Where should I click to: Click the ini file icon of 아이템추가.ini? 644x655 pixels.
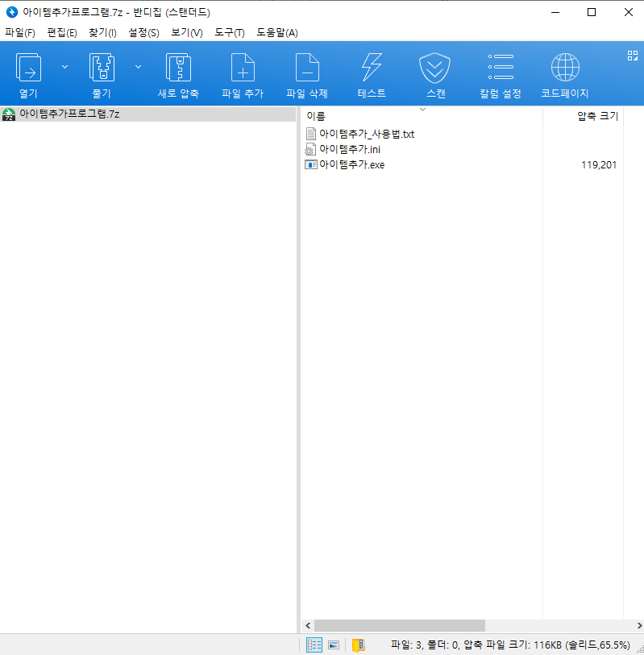310,149
